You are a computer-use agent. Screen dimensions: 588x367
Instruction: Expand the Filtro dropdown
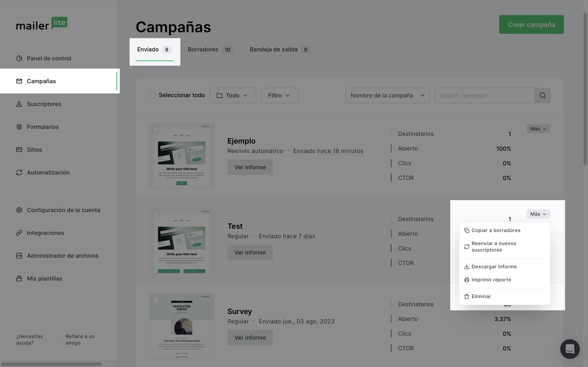point(280,95)
